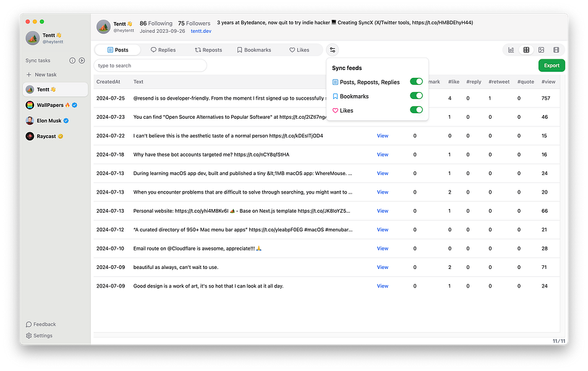Image resolution: width=588 pixels, height=371 pixels.
Task: Go to the Likes tab
Action: [299, 50]
